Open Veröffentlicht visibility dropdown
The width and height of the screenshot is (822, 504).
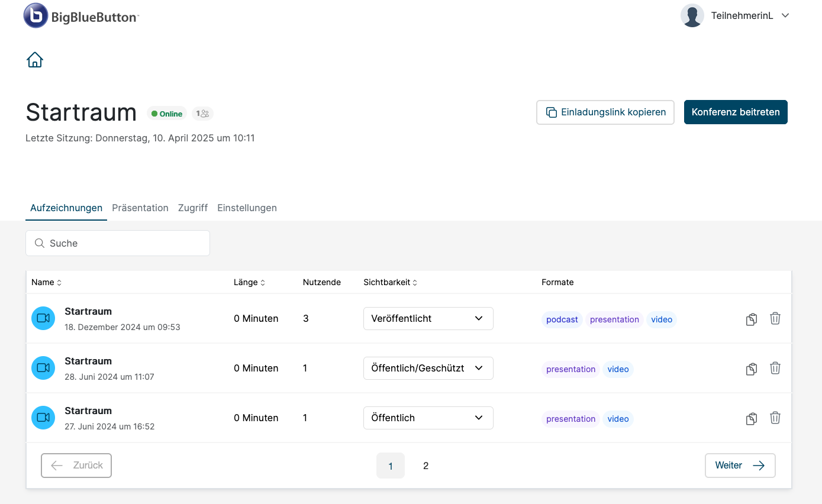point(428,318)
